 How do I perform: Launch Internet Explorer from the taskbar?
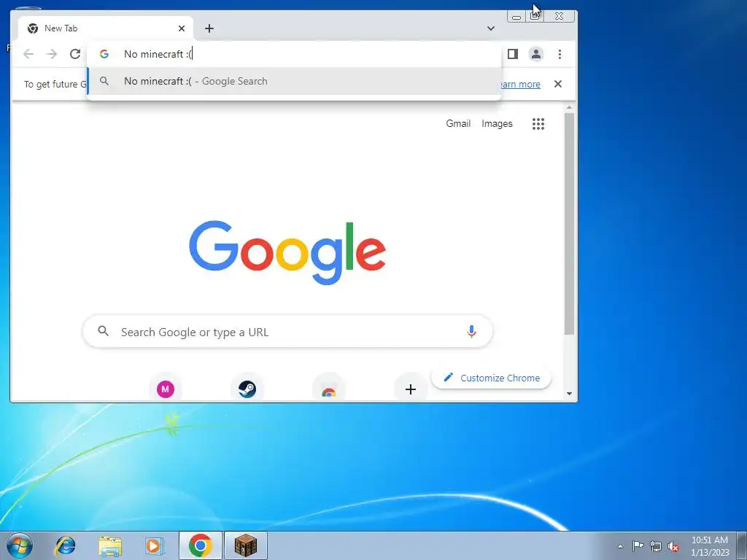[x=65, y=545]
